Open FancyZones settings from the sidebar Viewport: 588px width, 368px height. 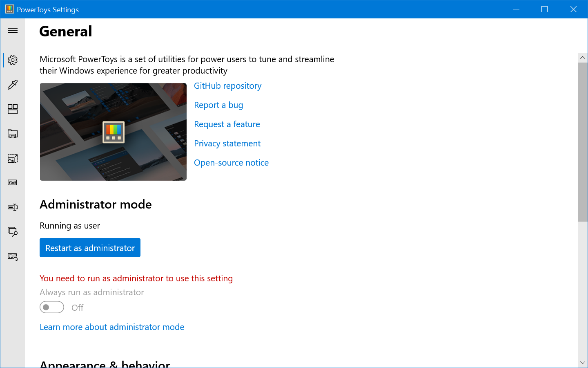click(12, 109)
